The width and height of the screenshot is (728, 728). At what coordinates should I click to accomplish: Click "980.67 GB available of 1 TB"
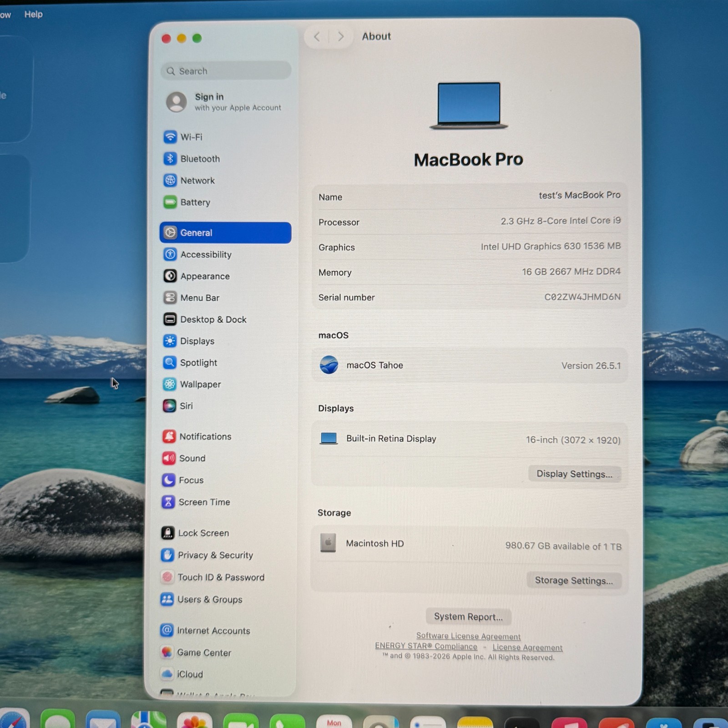pyautogui.click(x=563, y=546)
